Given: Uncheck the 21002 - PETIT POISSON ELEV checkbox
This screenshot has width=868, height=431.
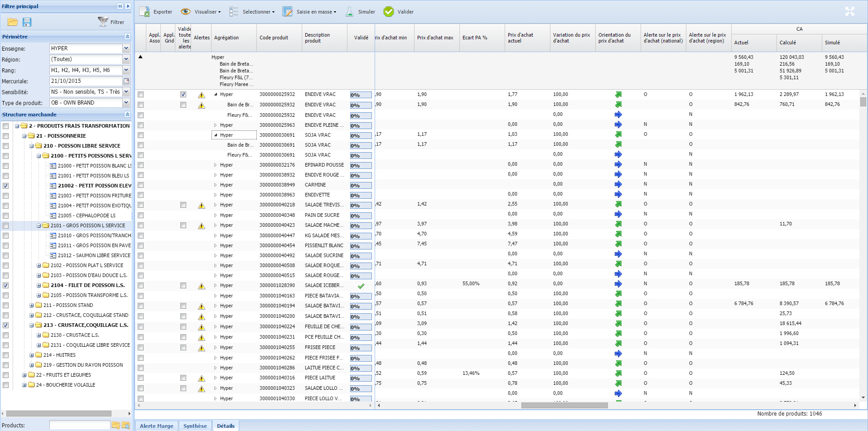Looking at the screenshot, I should (x=5, y=186).
